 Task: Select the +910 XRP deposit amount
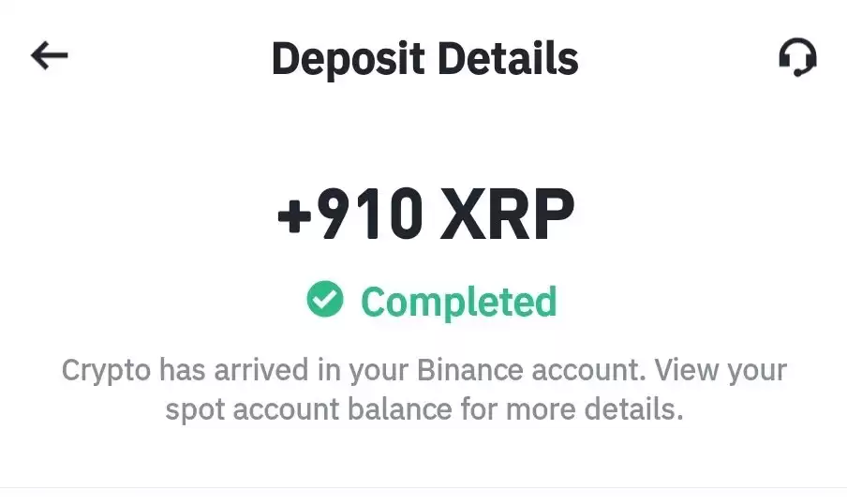click(425, 214)
